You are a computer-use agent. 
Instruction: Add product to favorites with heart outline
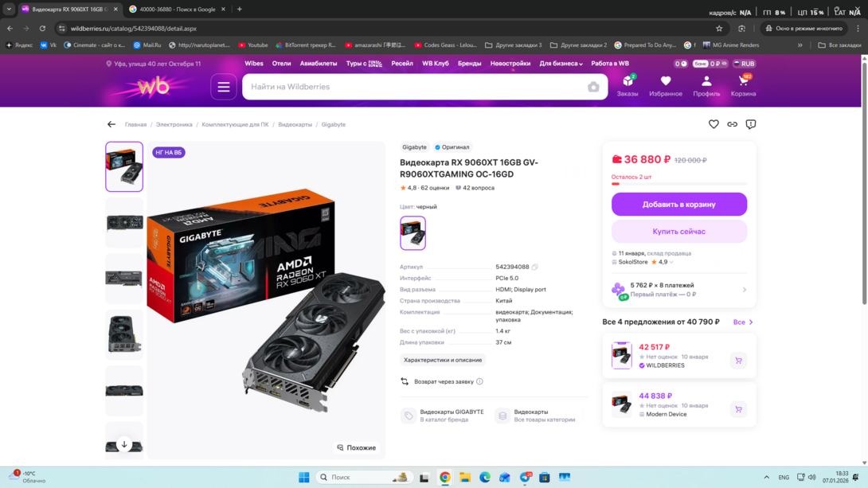[714, 124]
